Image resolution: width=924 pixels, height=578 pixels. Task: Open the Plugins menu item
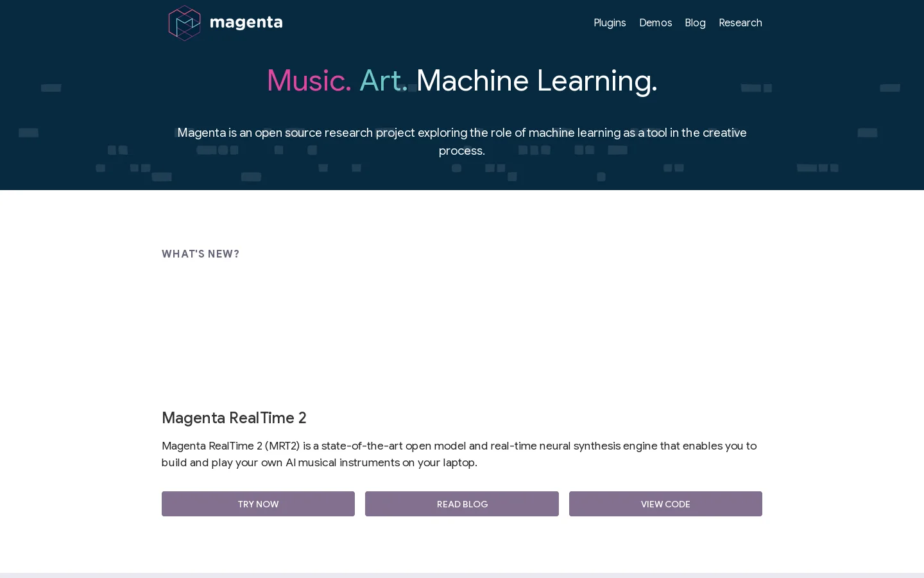tap(610, 23)
